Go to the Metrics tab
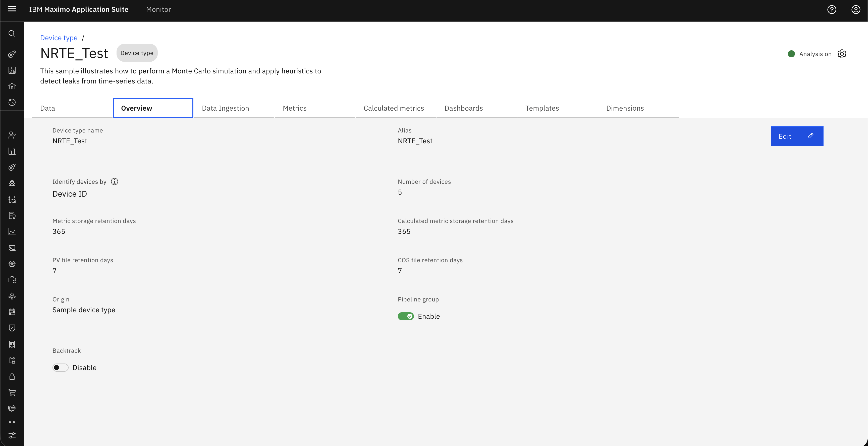The height and width of the screenshot is (446, 868). click(x=315, y=108)
